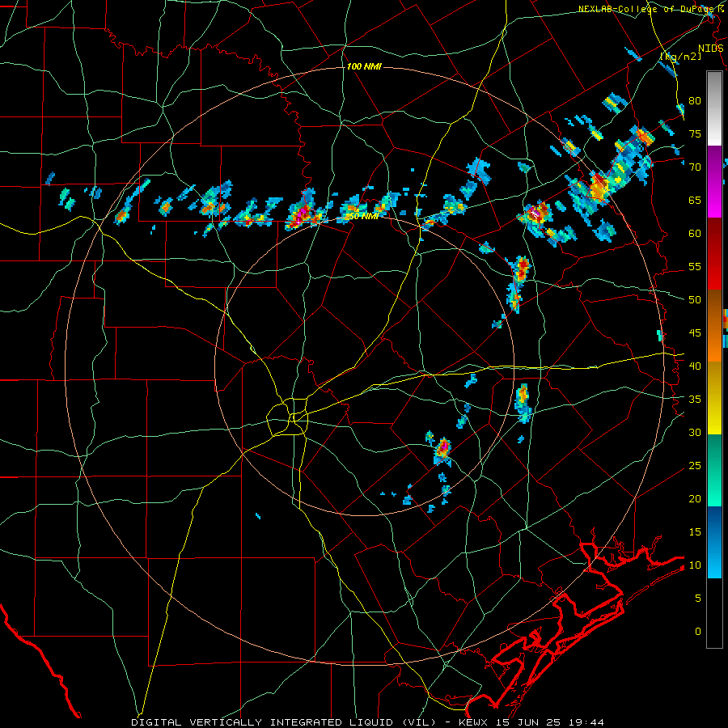This screenshot has height=728, width=728.
Task: Pick the green segment of the VIL scale
Action: pyautogui.click(x=714, y=470)
